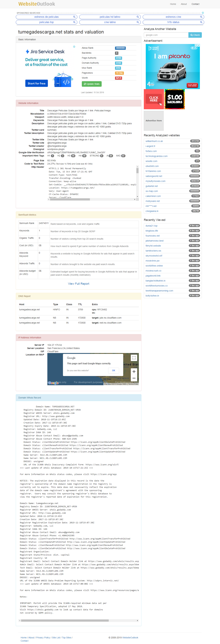
Task: Click the red CLICK HERE banner
Action: 154,99
